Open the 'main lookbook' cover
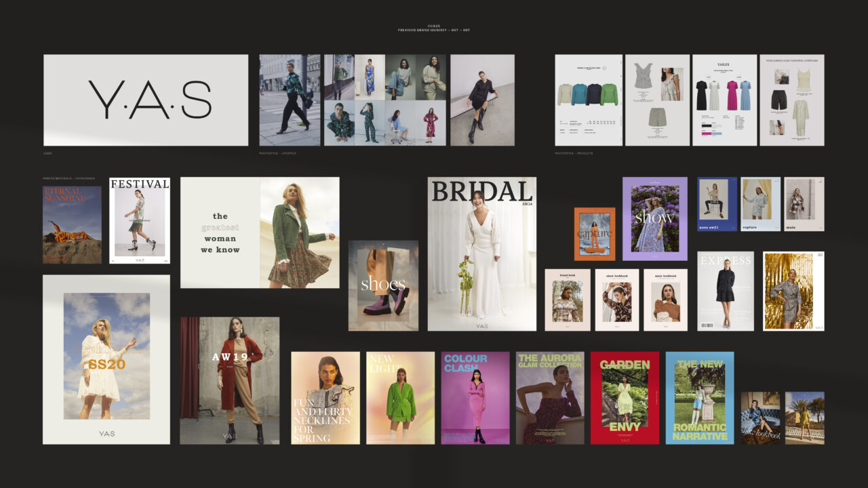This screenshot has width=868, height=488. (665, 300)
